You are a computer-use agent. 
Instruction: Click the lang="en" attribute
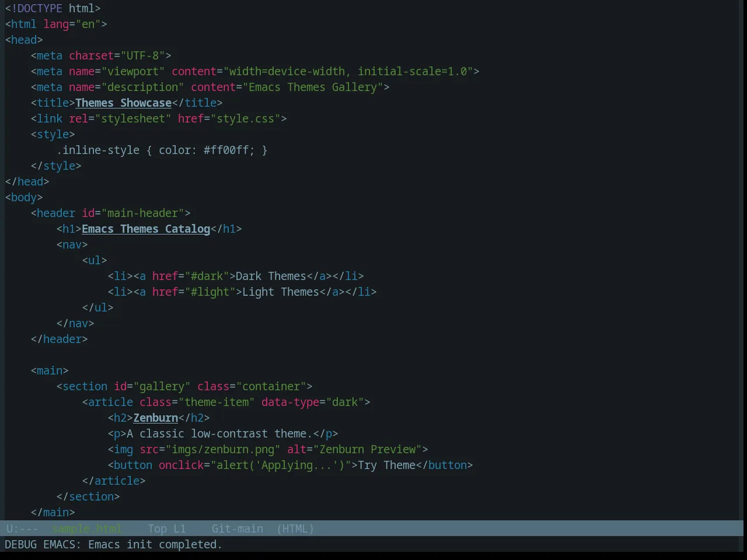72,24
